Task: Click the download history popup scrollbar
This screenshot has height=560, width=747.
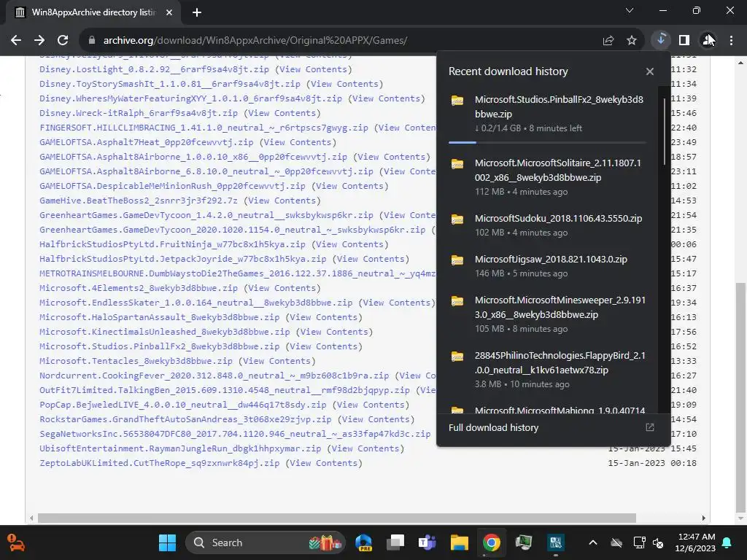Action: tap(664, 131)
